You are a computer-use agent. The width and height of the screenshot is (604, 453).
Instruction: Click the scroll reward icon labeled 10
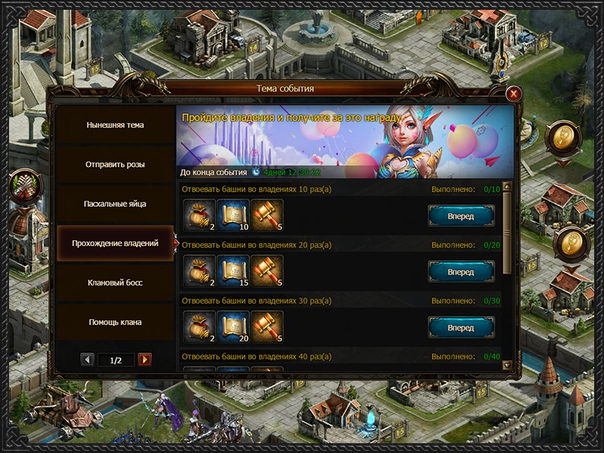pos(233,215)
